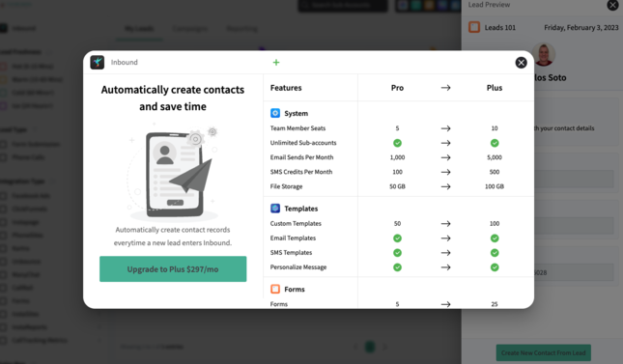Click the Pro checkmark for Personalize Message
623x364 pixels.
pos(397,267)
